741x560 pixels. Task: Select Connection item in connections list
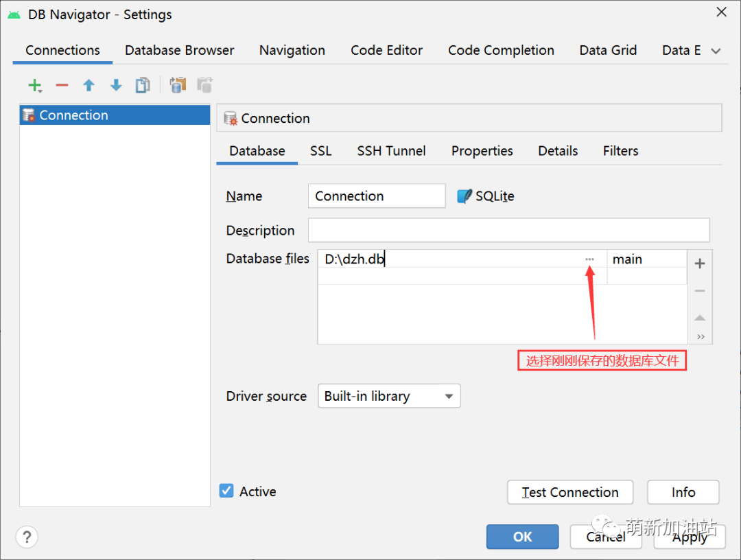click(115, 115)
